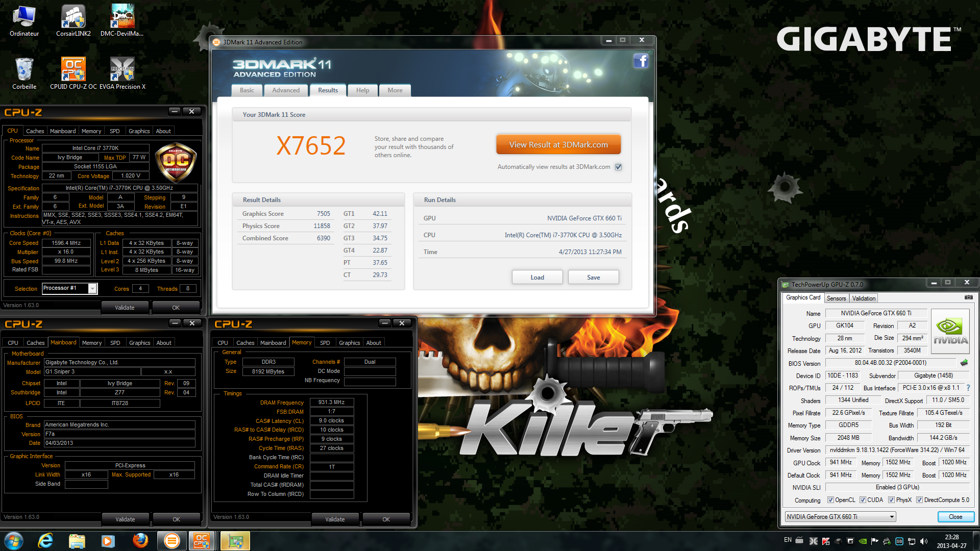Launch Firefox from the taskbar

[140, 541]
